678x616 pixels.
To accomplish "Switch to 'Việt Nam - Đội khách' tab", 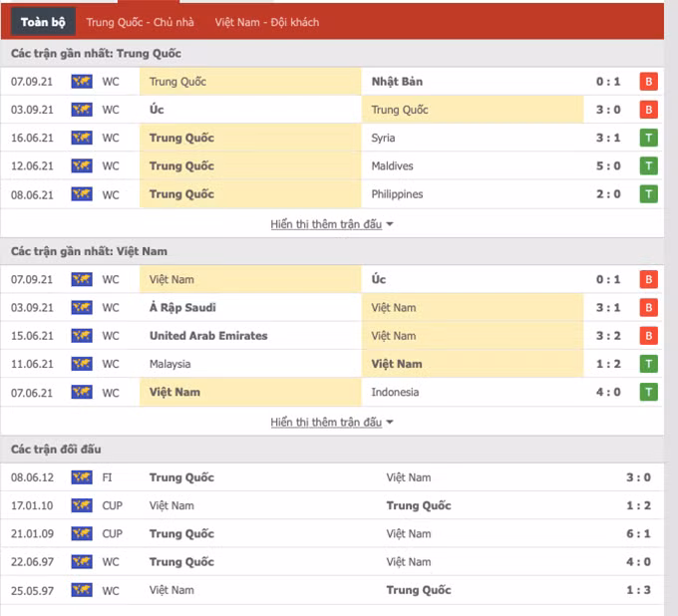I will [265, 22].
